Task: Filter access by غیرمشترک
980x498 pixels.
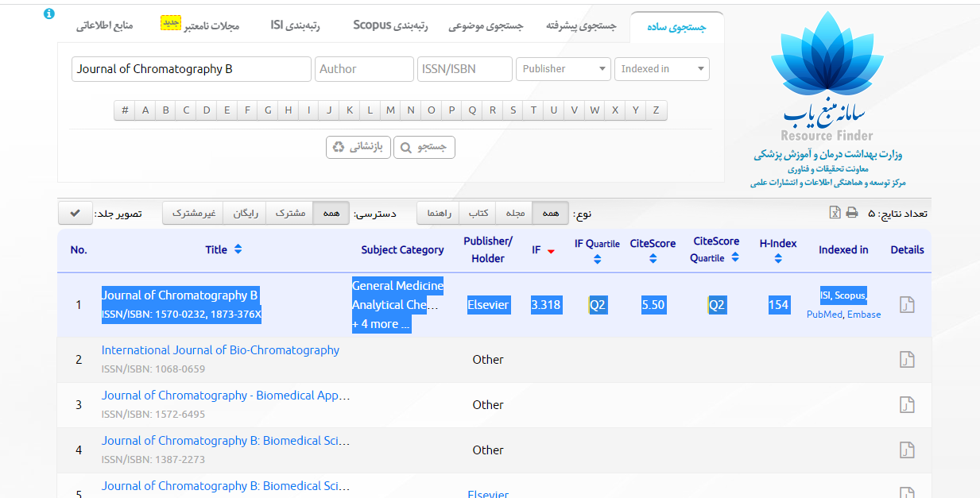Action: point(193,213)
